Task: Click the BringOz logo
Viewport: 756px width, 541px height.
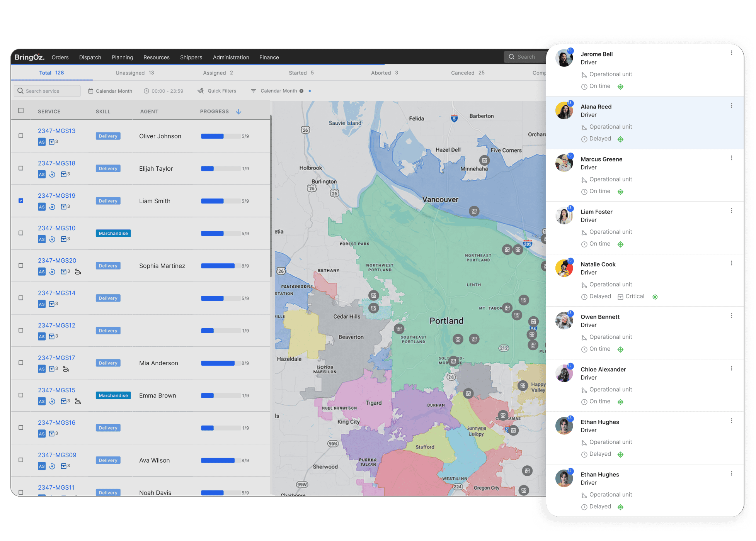Action: 29,57
